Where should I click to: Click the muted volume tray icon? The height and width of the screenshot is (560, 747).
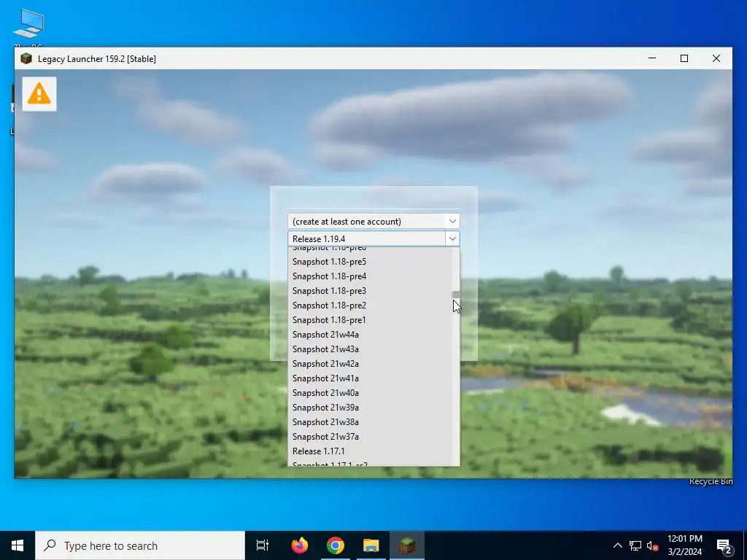(652, 545)
